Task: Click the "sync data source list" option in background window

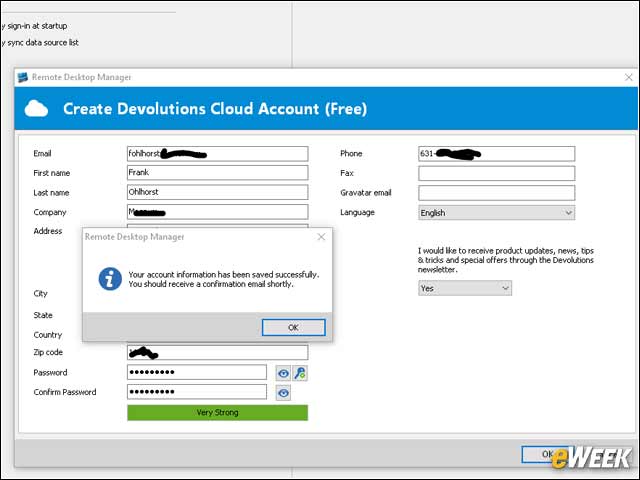Action: click(x=40, y=42)
